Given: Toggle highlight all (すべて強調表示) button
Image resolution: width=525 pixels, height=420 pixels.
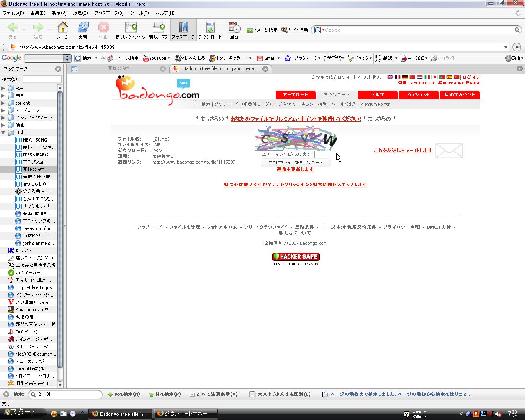Looking at the screenshot, I should (x=214, y=394).
